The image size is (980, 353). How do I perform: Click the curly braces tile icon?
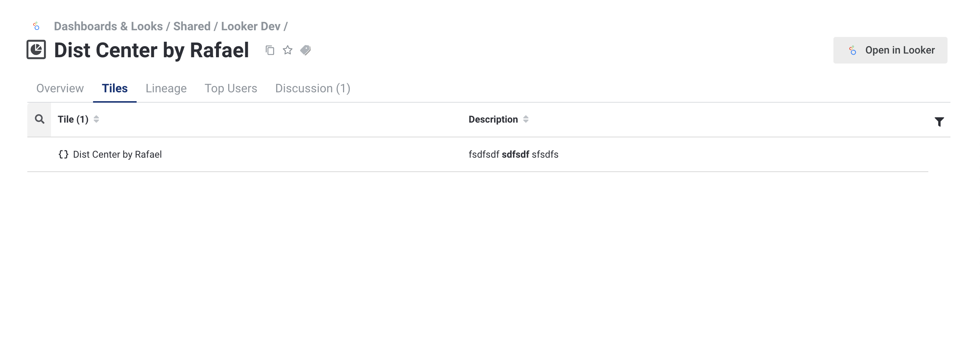(x=63, y=154)
